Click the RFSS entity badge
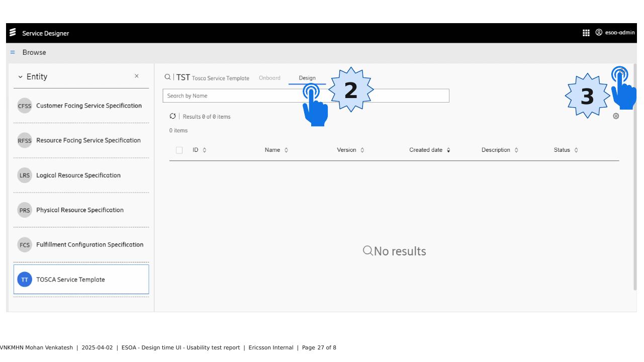Viewport: 644px width, 362px height. click(25, 141)
